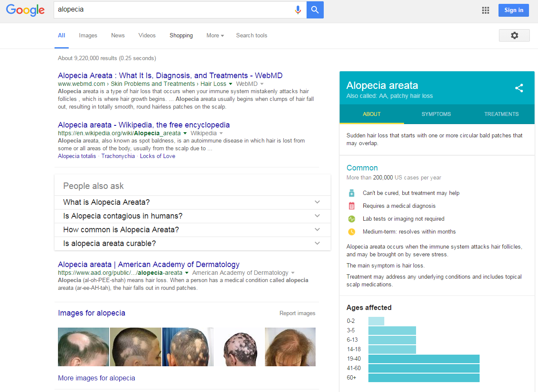Open fifth image of woman's thinning hair

pos(290,347)
